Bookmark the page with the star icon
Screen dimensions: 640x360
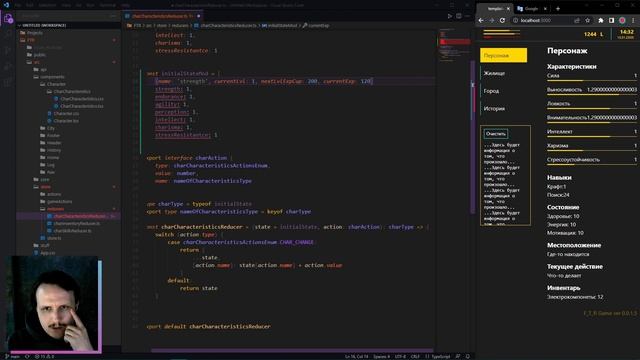click(588, 20)
